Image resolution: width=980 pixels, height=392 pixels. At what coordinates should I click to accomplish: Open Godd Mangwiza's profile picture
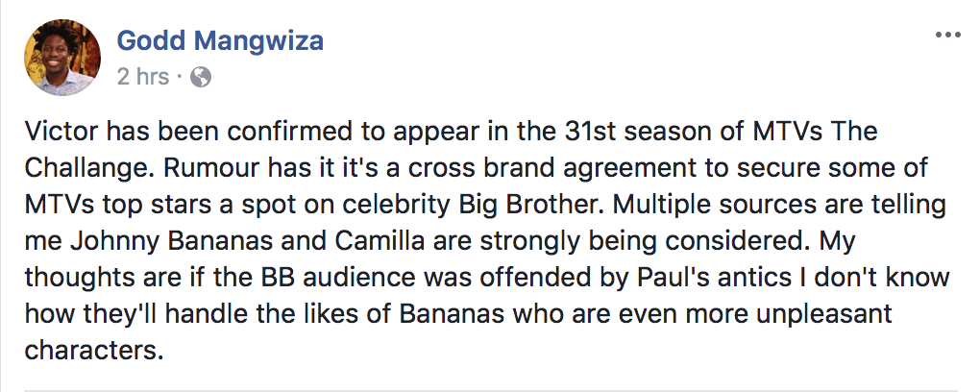pyautogui.click(x=62, y=57)
